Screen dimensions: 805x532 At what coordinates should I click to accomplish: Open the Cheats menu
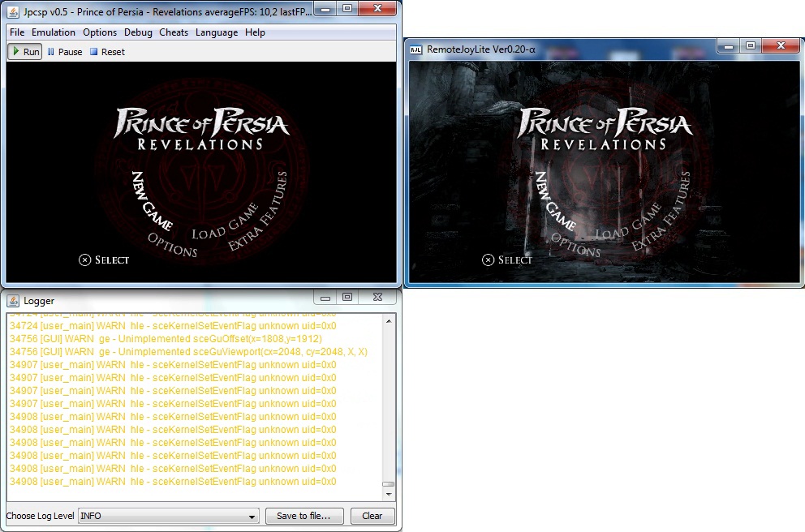(x=174, y=32)
